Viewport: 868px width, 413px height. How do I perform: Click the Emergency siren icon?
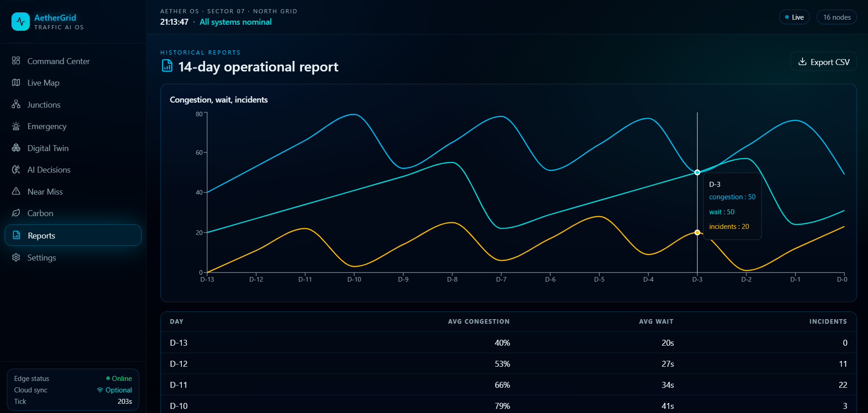point(16,126)
